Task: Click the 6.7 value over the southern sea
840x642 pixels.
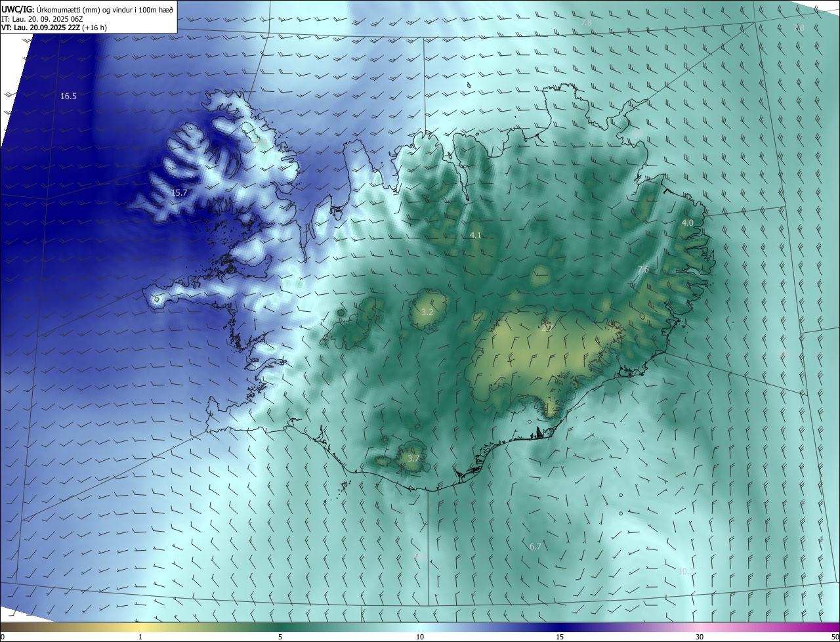Action: click(535, 546)
